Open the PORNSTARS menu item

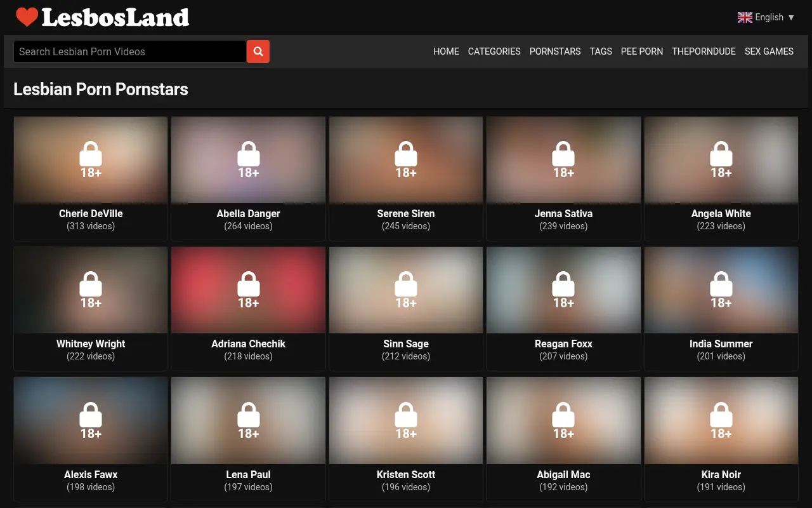[x=555, y=51]
